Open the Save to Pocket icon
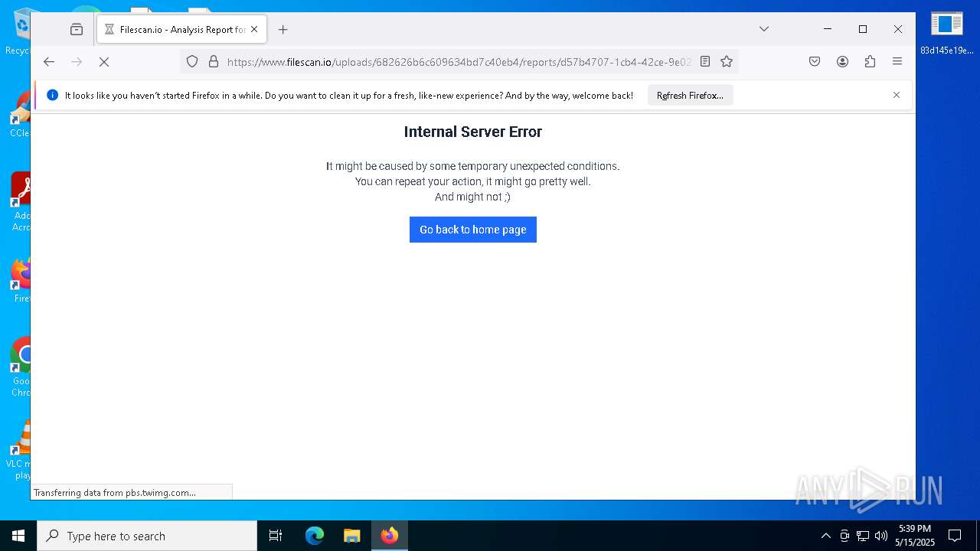Viewport: 980px width, 551px height. tap(815, 62)
